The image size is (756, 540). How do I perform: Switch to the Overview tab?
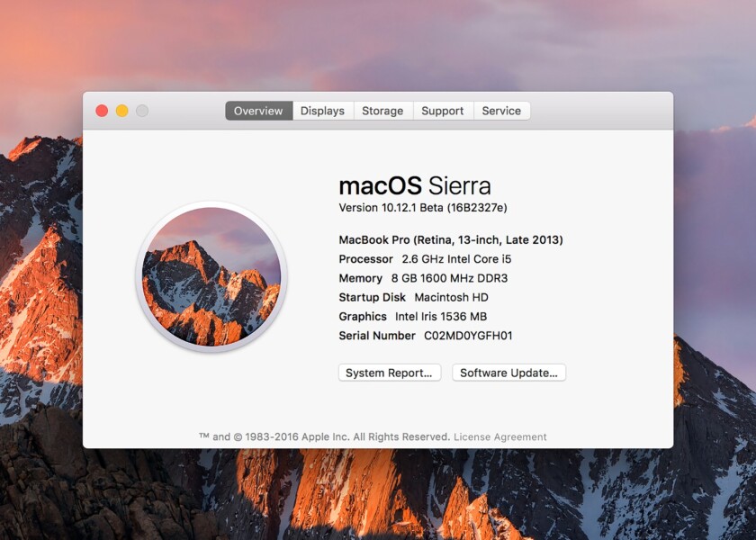[259, 111]
